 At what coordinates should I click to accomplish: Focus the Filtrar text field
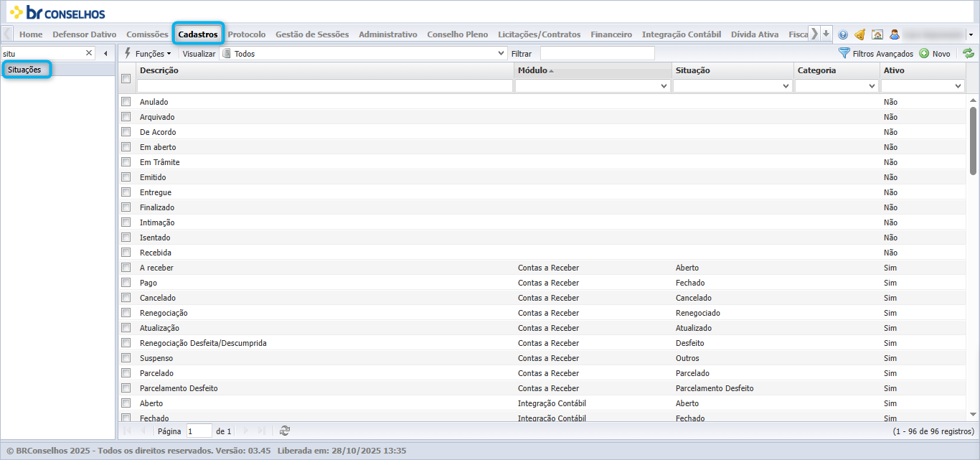(x=597, y=53)
